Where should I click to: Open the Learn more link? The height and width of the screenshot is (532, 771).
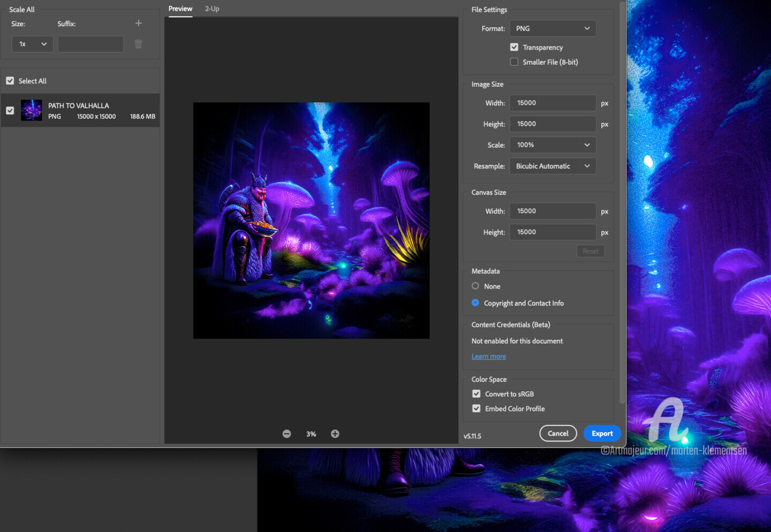(x=488, y=356)
